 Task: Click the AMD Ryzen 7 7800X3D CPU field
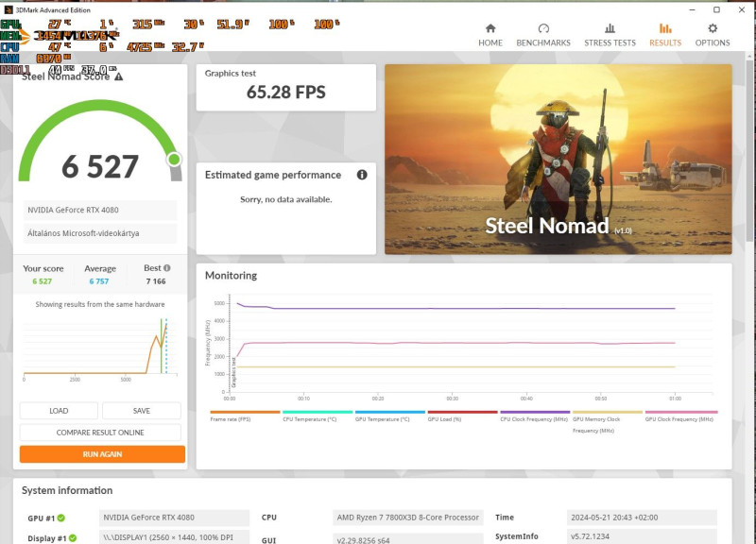pos(408,518)
